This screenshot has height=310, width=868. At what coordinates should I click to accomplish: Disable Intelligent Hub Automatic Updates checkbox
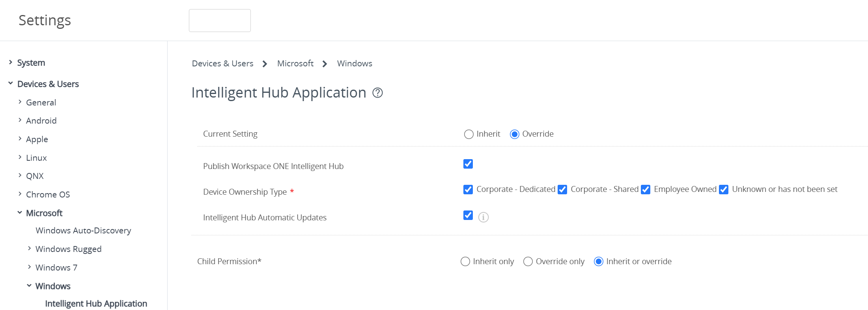pyautogui.click(x=468, y=215)
